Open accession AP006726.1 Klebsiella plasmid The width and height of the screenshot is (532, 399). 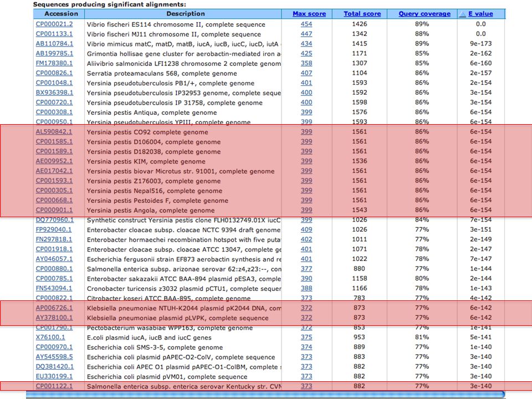click(x=54, y=308)
